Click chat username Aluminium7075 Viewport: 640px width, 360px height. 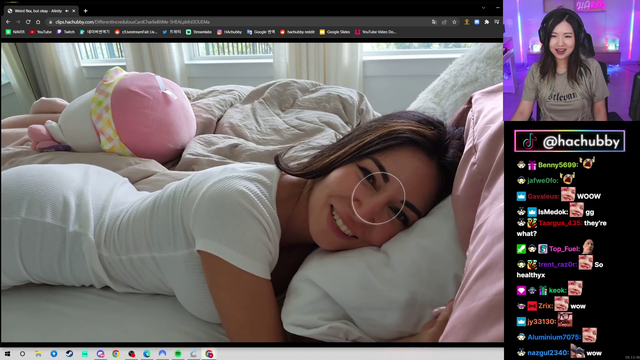pos(554,338)
